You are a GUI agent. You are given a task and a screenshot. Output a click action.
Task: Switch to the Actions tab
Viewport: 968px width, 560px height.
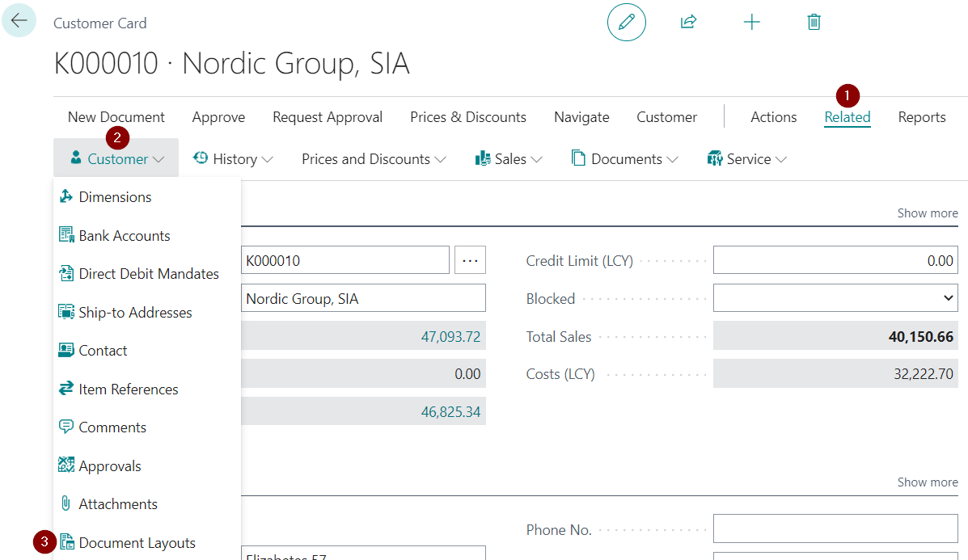coord(774,116)
